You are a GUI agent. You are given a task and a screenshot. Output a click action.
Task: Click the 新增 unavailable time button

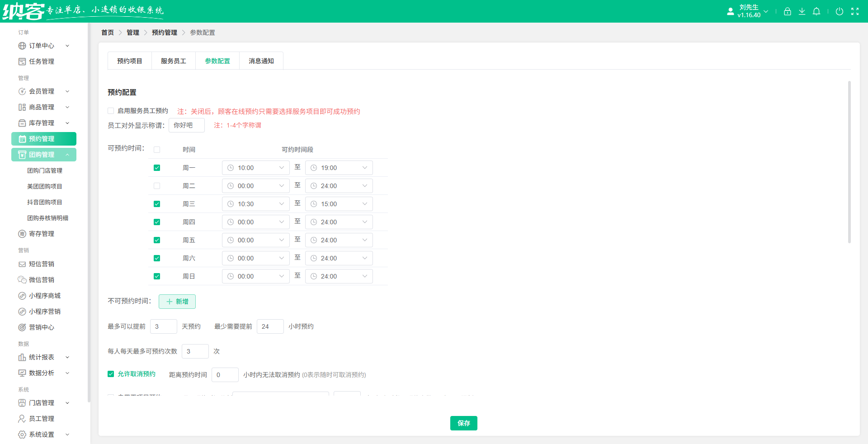tap(177, 302)
